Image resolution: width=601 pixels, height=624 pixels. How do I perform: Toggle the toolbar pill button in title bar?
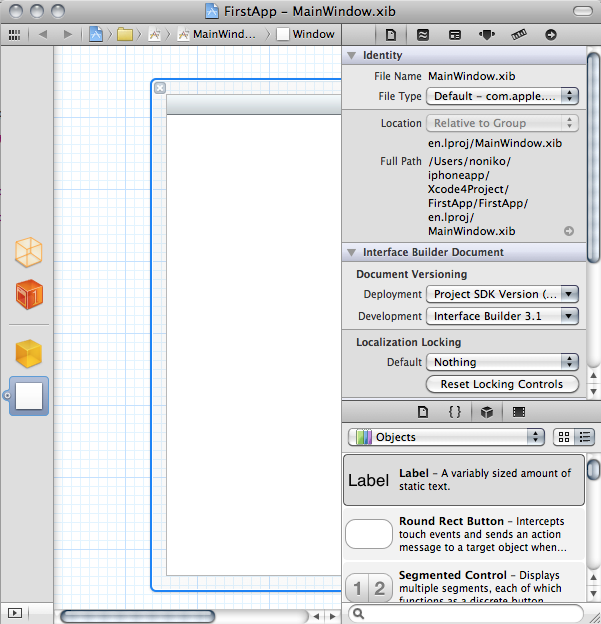pyautogui.click(x=583, y=11)
